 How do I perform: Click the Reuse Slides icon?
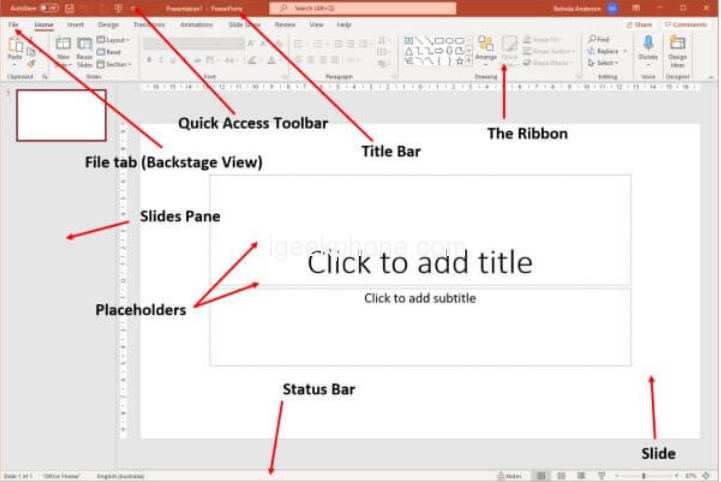click(85, 48)
